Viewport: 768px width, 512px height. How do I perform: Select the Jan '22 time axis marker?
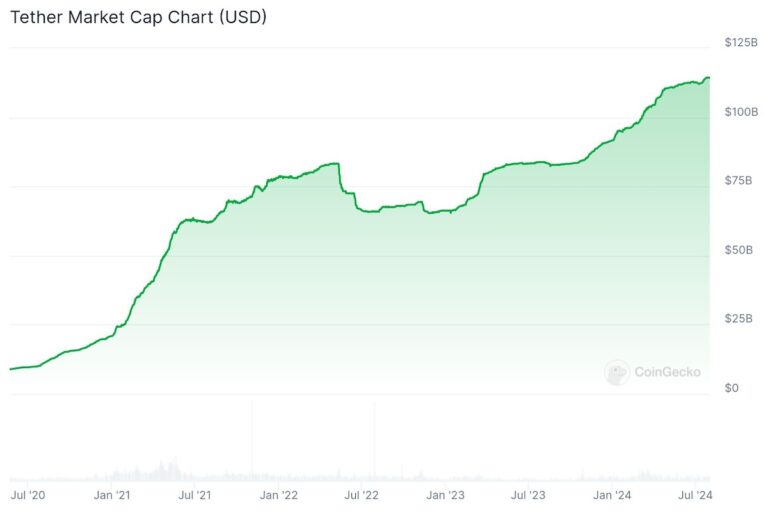pos(279,495)
